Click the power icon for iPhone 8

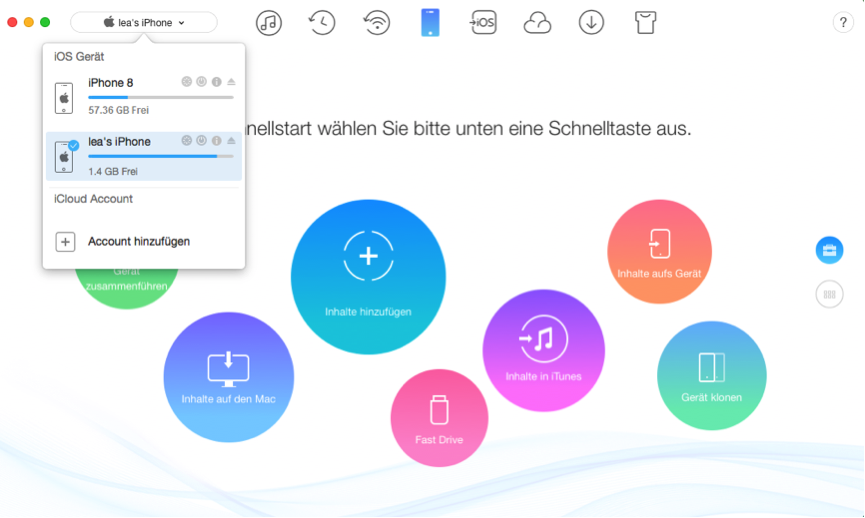click(x=201, y=82)
